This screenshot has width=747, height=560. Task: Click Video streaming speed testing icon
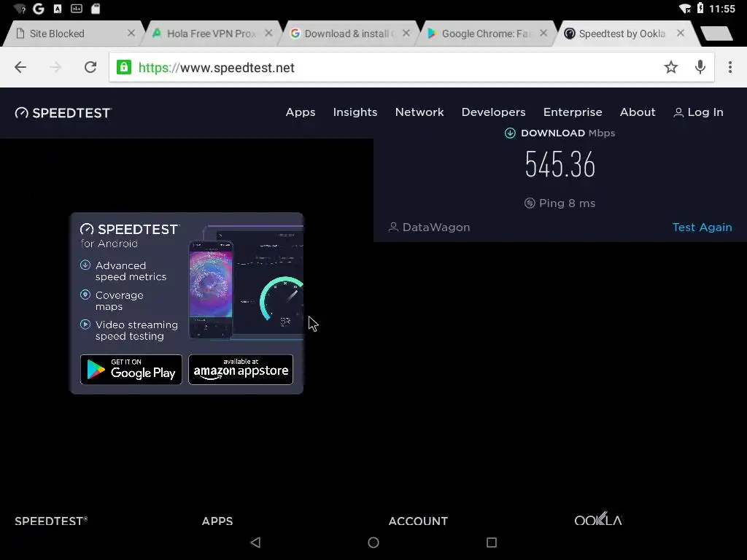pos(85,324)
